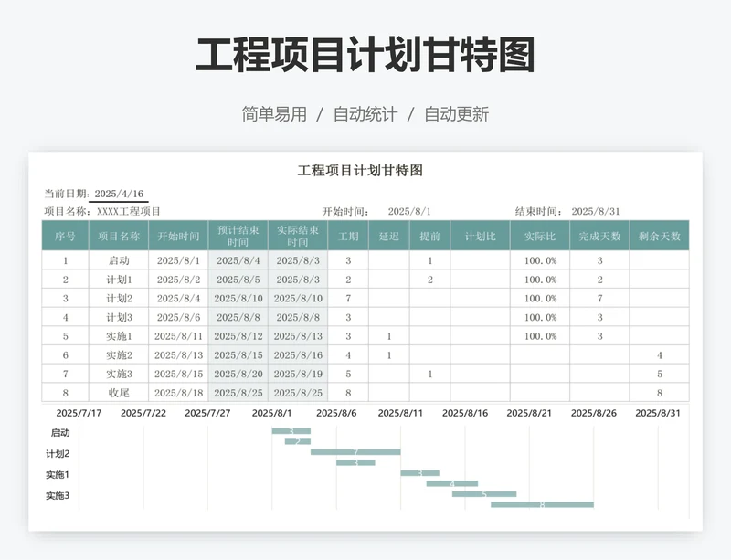Click the 100.0% actual ratio in 启动 row
Viewport: 731px width, 560px height.
(540, 260)
